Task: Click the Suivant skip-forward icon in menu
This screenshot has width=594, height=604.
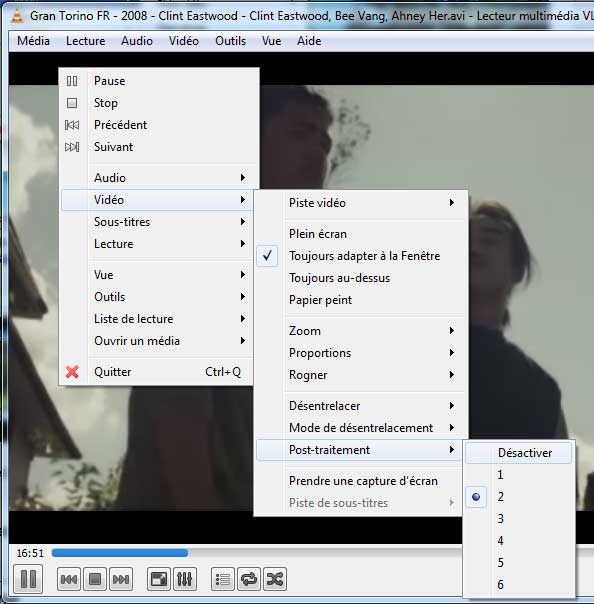Action: coord(72,147)
